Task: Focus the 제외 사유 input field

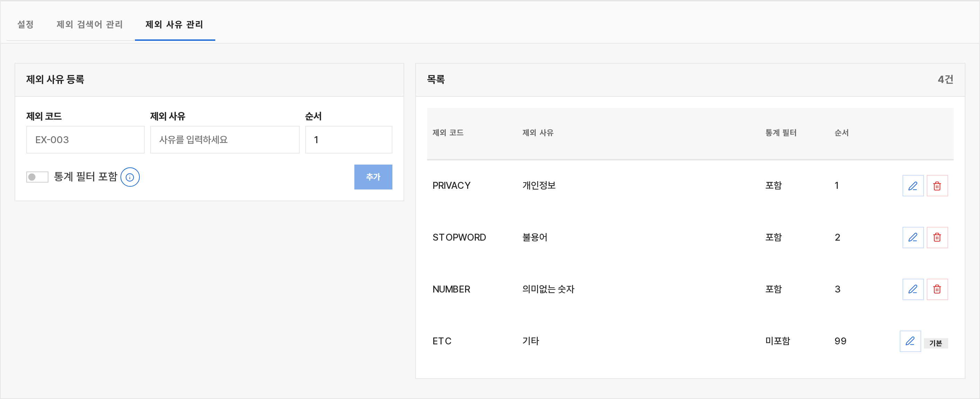Action: click(225, 139)
